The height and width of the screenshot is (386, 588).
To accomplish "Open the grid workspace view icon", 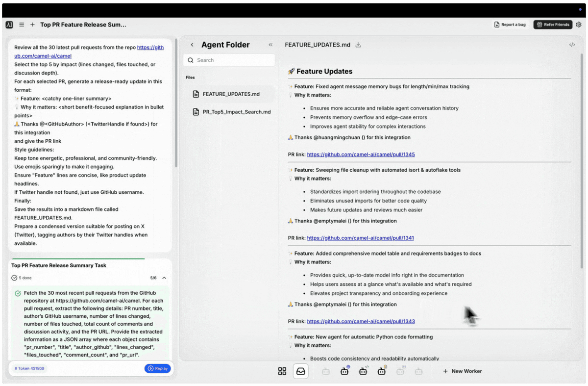I will click(x=282, y=371).
